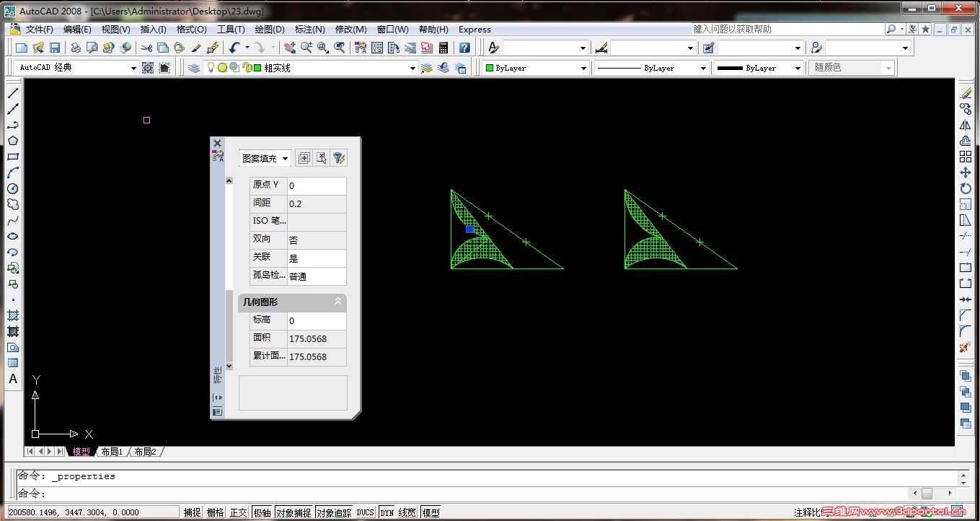
Task: Select the Mirror modify tool
Action: (966, 125)
